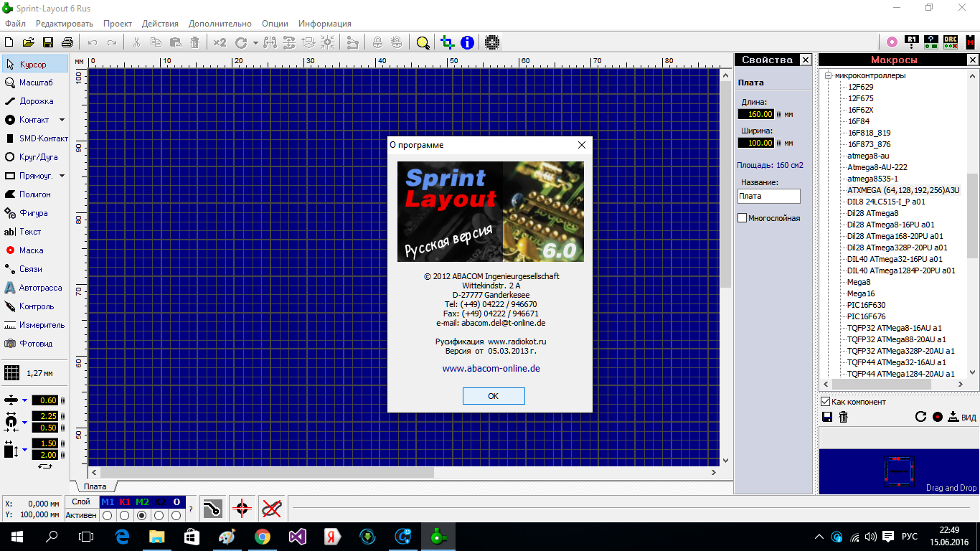Viewport: 980px width, 551px height.
Task: Activate layer O radio button
Action: (x=176, y=515)
